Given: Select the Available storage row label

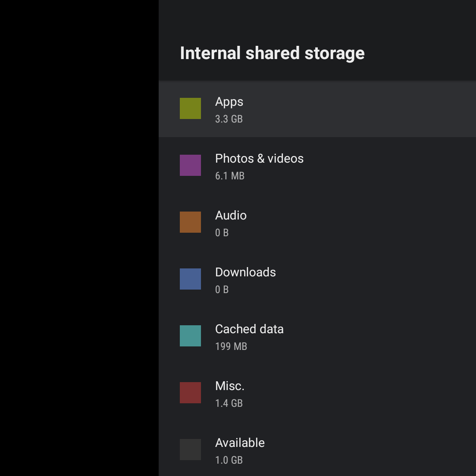Looking at the screenshot, I should [240, 443].
